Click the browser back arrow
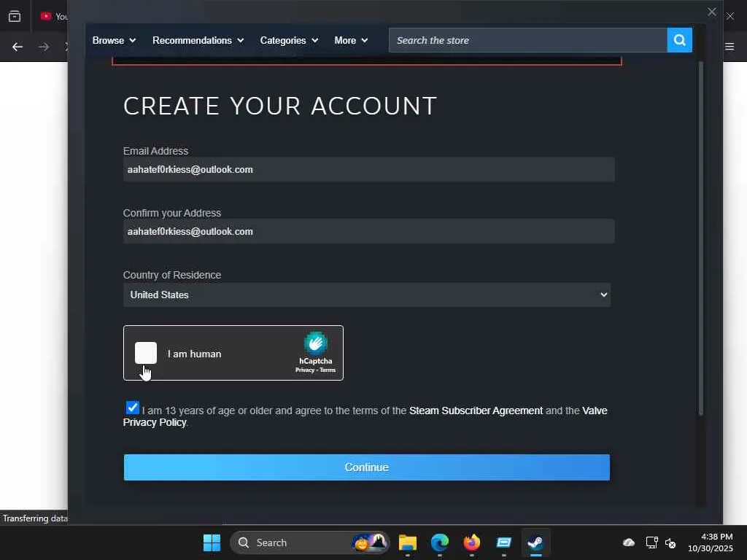This screenshot has height=560, width=747. (x=18, y=47)
